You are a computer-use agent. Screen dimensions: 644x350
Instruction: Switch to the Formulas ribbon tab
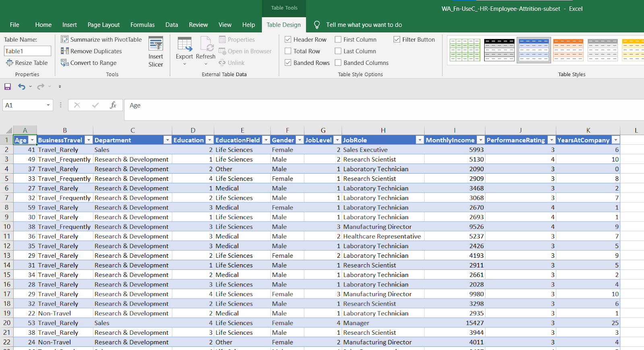(142, 25)
